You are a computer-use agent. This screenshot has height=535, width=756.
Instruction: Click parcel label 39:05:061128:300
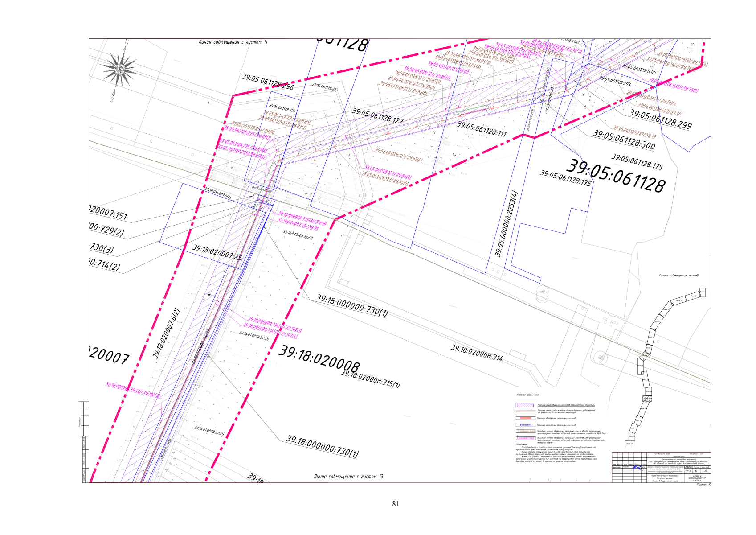click(624, 140)
